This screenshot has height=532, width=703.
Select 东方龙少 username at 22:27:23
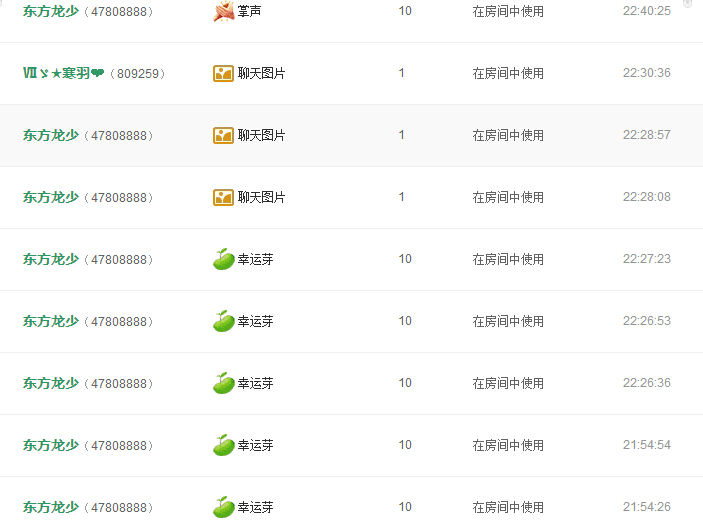pyautogui.click(x=50, y=259)
